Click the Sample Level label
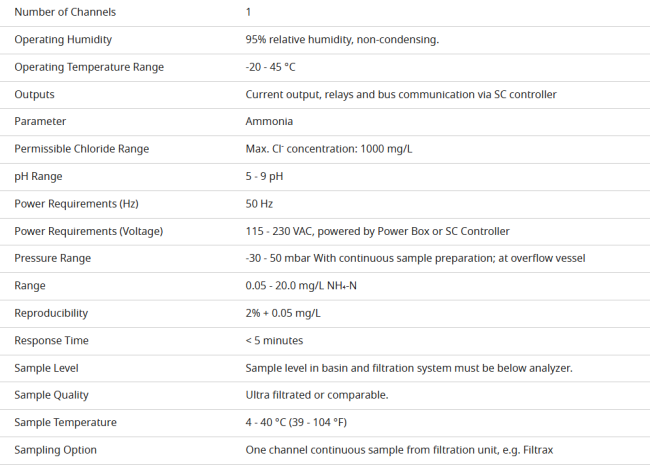The width and height of the screenshot is (650, 466). click(x=46, y=368)
